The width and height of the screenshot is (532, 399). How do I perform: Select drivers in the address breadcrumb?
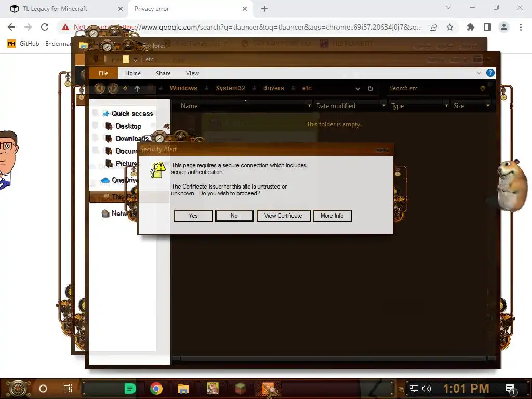273,88
